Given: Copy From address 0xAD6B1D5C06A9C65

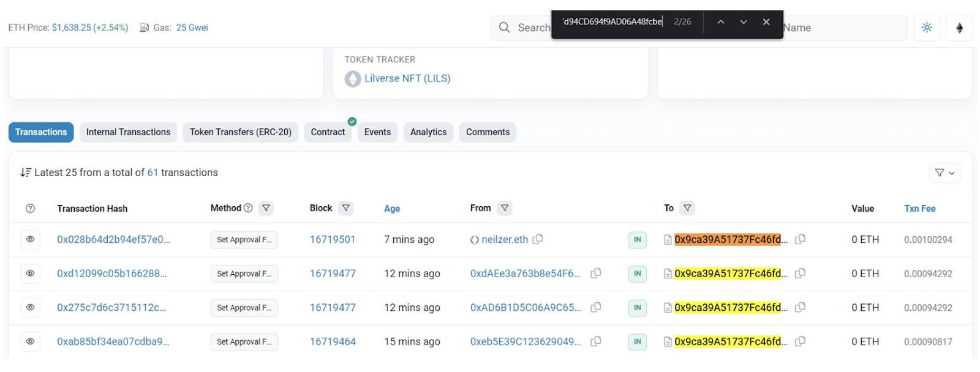Looking at the screenshot, I should pos(595,308).
